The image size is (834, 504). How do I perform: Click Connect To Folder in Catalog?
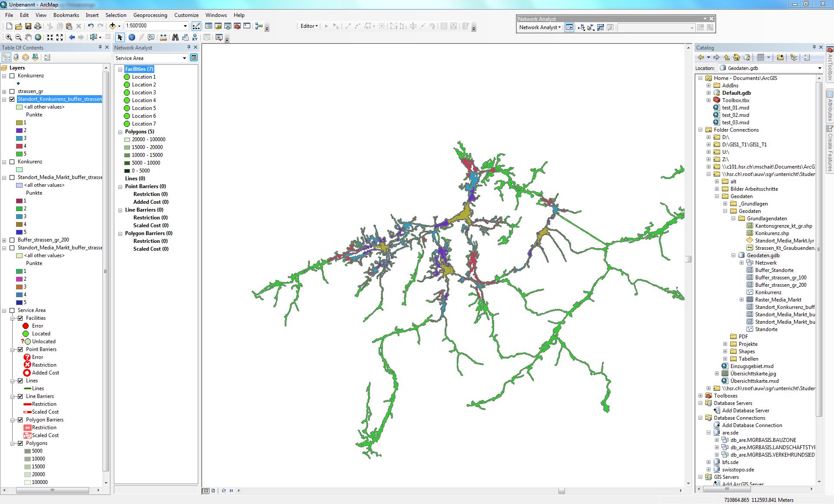pyautogui.click(x=780, y=57)
